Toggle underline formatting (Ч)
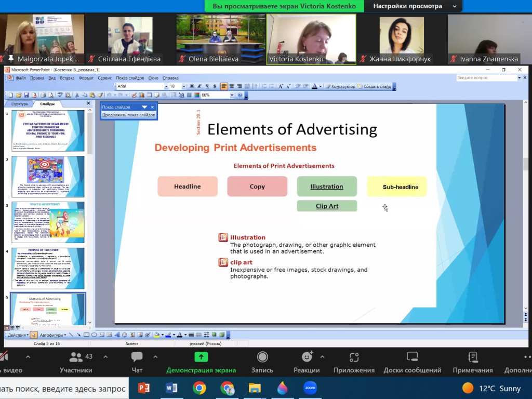This screenshot has height=399, width=532. 207,87
